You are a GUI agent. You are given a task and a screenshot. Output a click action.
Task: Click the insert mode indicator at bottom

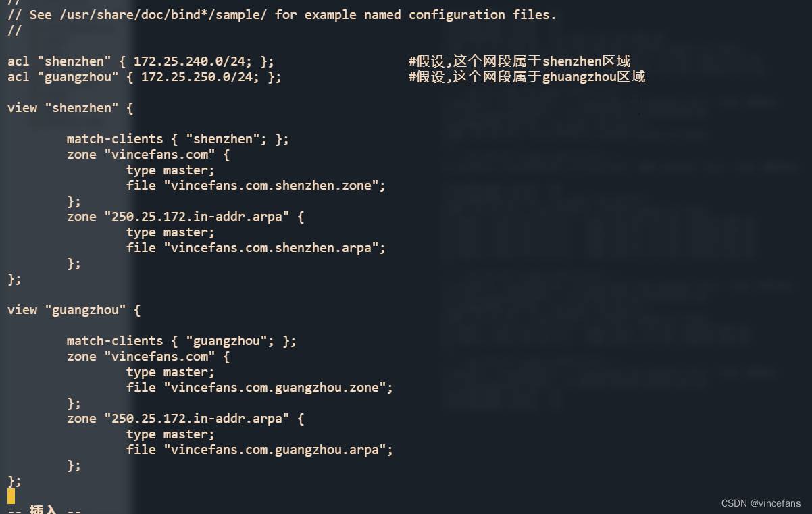45,510
